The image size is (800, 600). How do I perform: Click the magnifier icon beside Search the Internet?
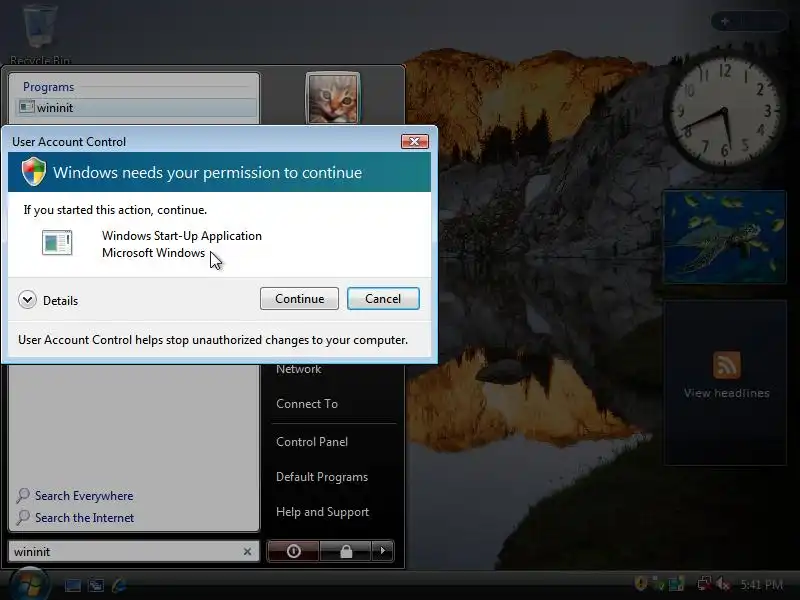[23, 517]
